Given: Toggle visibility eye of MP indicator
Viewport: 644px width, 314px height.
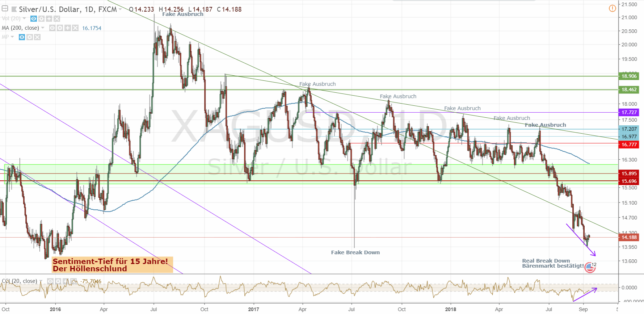Looking at the screenshot, I should pyautogui.click(x=22, y=37).
